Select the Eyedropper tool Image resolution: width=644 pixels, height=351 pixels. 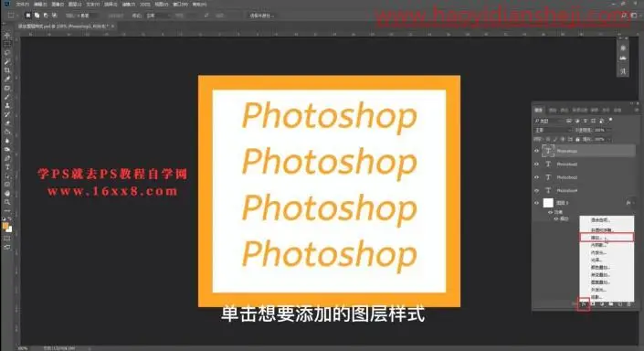[7, 79]
